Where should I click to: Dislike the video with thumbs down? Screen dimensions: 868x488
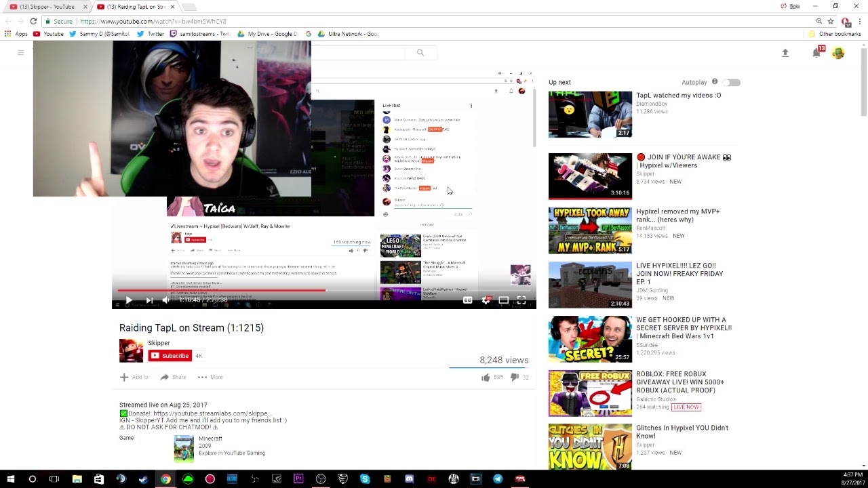pos(514,378)
